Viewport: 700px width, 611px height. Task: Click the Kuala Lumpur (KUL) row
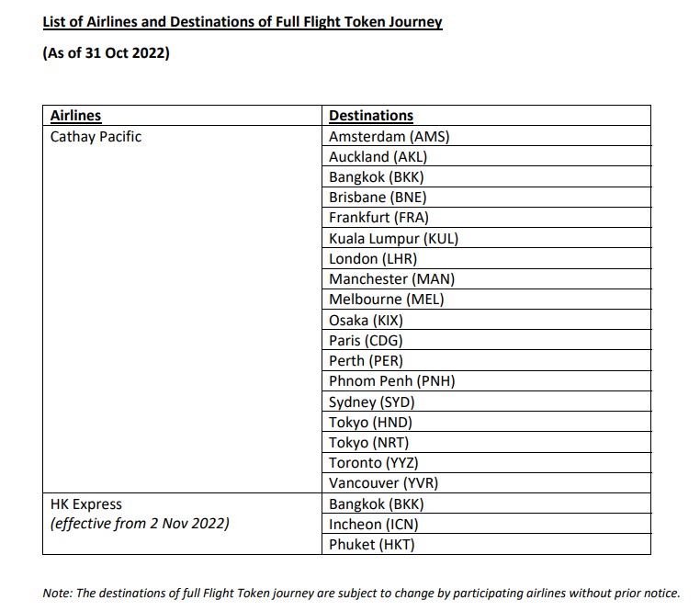486,238
